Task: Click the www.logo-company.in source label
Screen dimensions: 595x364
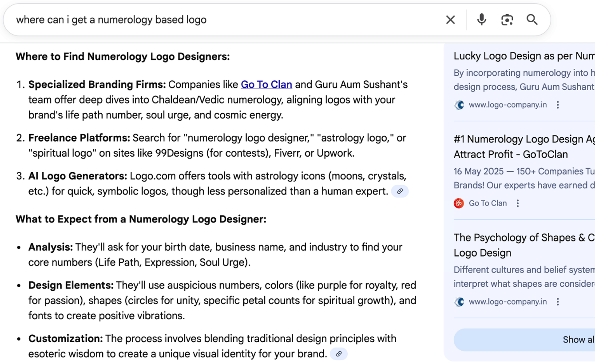Action: 508,105
